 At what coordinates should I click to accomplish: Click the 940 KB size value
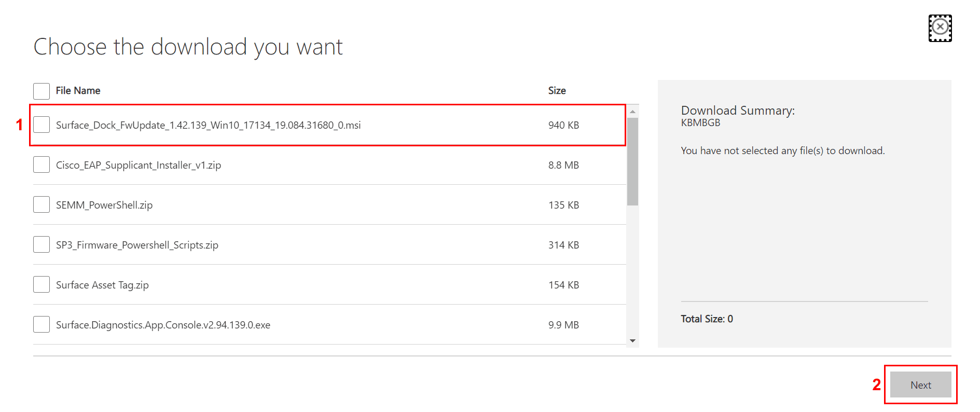pos(563,125)
